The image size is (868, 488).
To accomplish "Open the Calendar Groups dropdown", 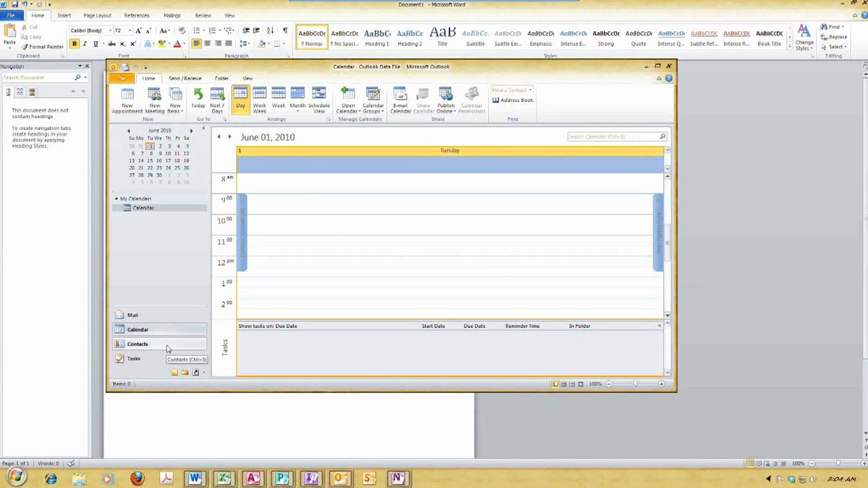I will 373,100.
